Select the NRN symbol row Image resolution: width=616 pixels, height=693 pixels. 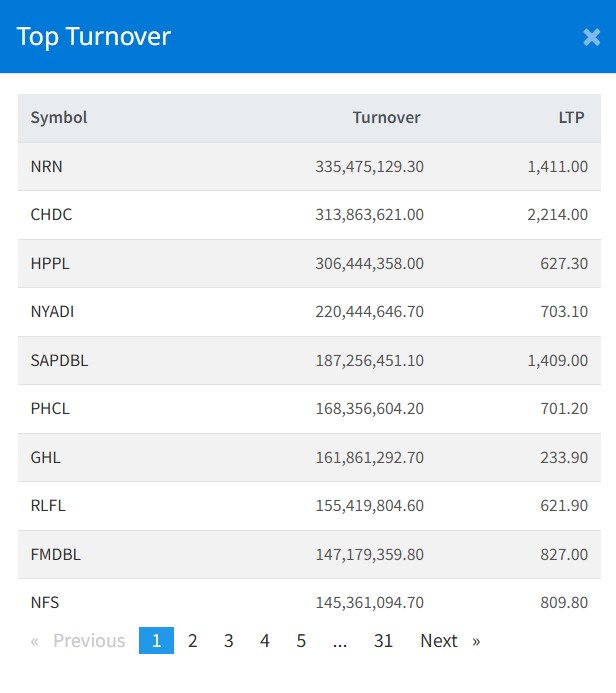[47, 166]
